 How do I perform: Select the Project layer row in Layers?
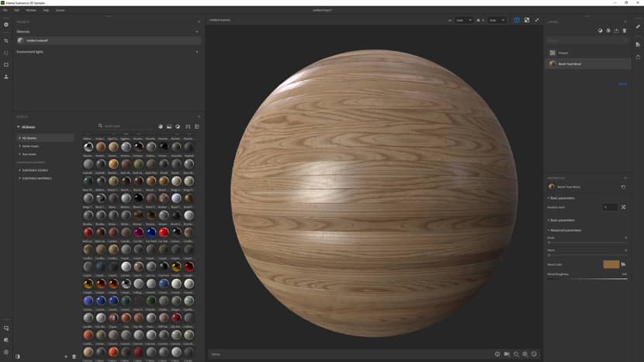pyautogui.click(x=587, y=53)
